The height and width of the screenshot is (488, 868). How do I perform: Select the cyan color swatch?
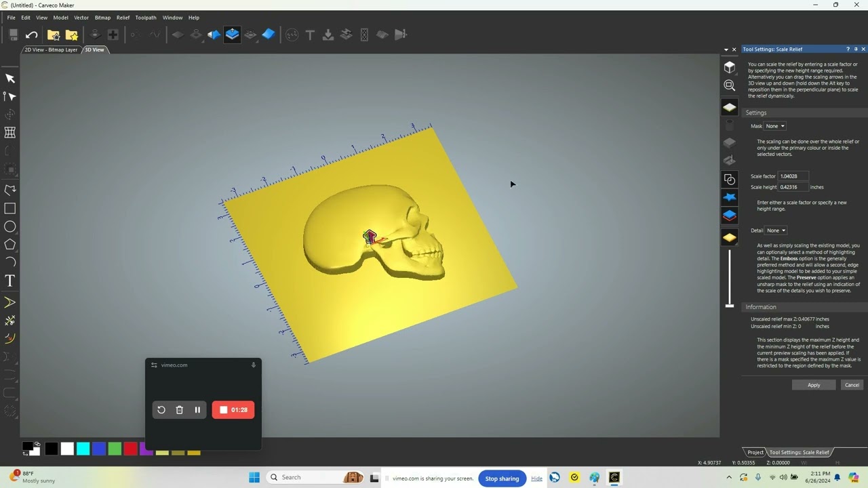pyautogui.click(x=83, y=448)
